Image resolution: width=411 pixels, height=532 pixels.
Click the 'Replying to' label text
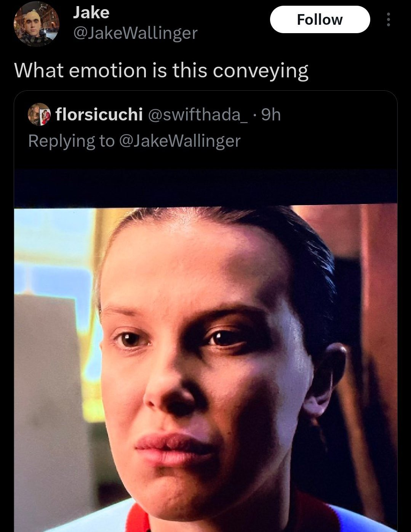tap(71, 141)
